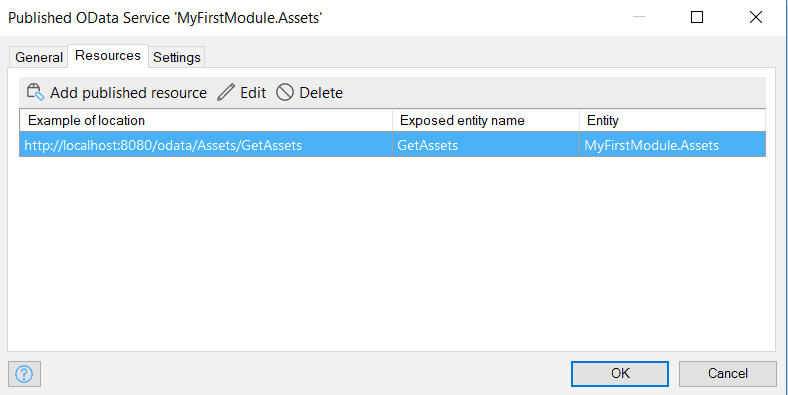Select the GetAssets exposed entity name cell
The image size is (788, 395).
coord(486,145)
